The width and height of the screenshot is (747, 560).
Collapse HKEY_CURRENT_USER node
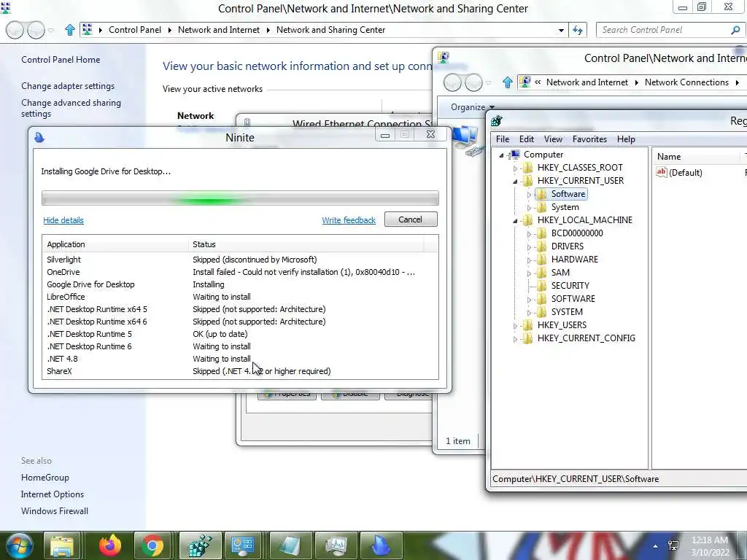click(x=515, y=182)
